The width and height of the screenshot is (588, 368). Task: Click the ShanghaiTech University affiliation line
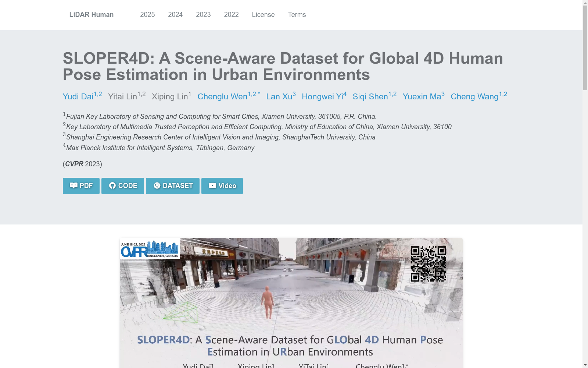pyautogui.click(x=219, y=137)
